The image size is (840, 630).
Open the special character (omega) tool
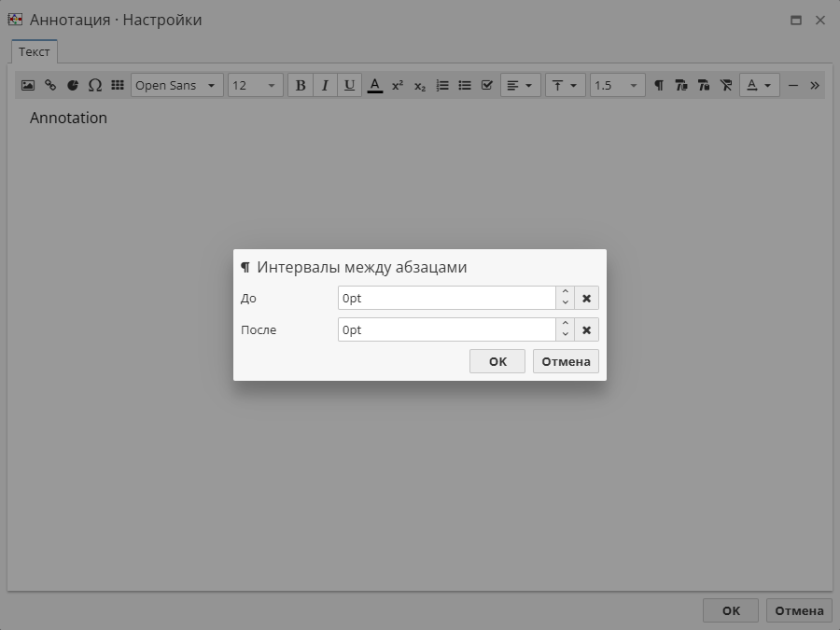(95, 85)
